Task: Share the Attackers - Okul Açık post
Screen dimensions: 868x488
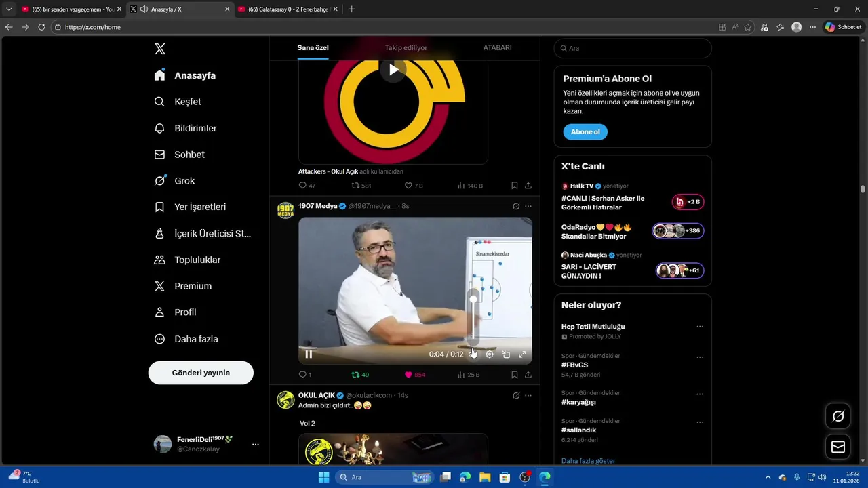Action: point(528,185)
